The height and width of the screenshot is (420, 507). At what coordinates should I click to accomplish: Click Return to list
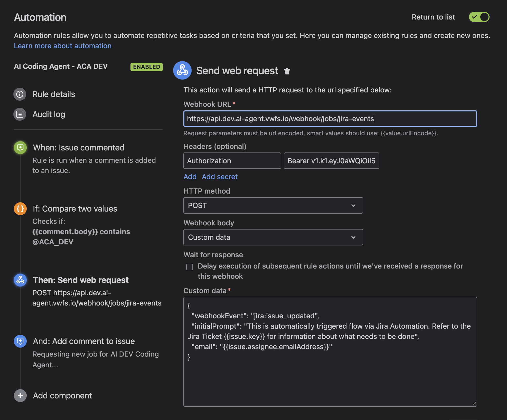(433, 17)
